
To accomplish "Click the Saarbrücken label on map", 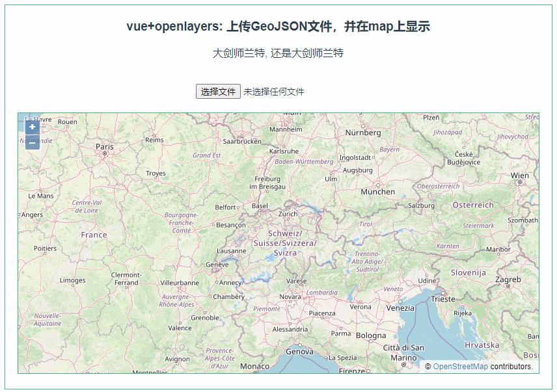I will tap(242, 141).
